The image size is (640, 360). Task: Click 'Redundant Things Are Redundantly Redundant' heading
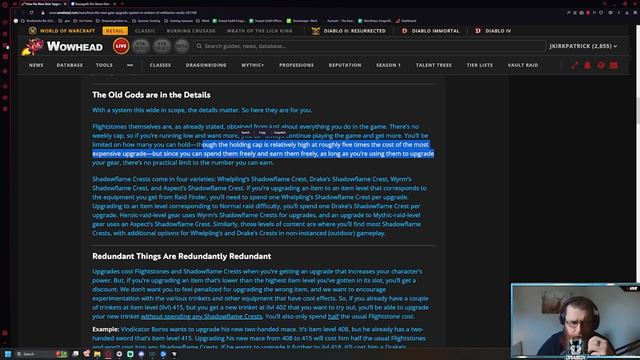coord(182,256)
